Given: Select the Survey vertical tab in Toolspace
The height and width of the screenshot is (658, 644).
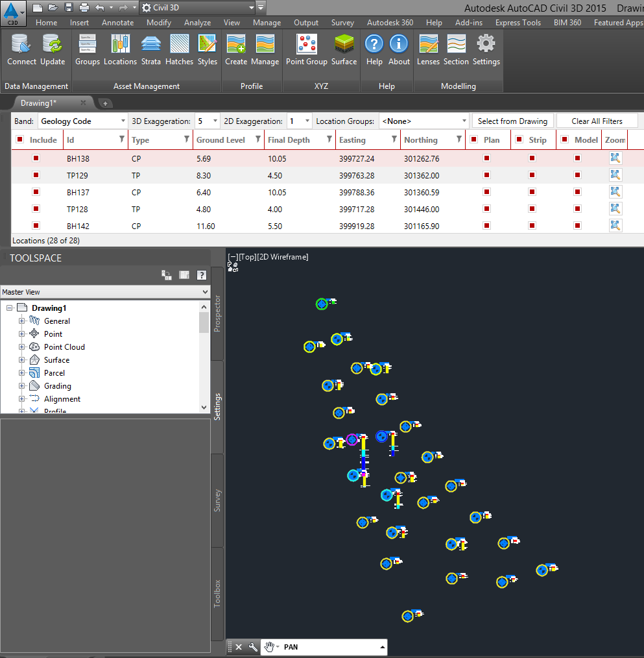Looking at the screenshot, I should click(217, 498).
